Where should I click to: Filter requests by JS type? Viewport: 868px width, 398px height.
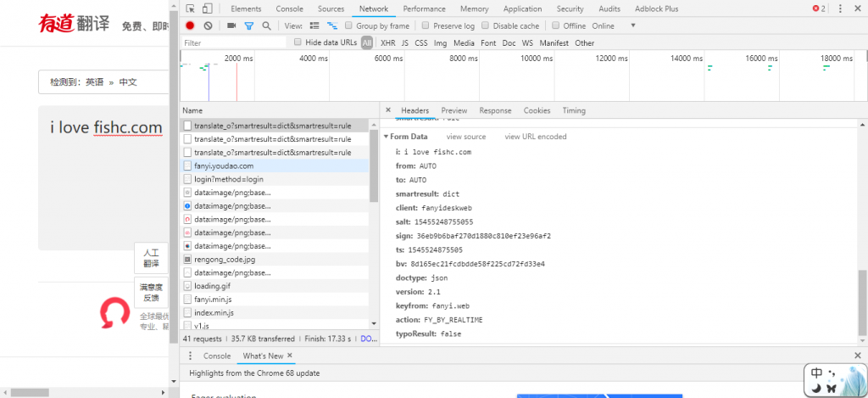tap(405, 42)
